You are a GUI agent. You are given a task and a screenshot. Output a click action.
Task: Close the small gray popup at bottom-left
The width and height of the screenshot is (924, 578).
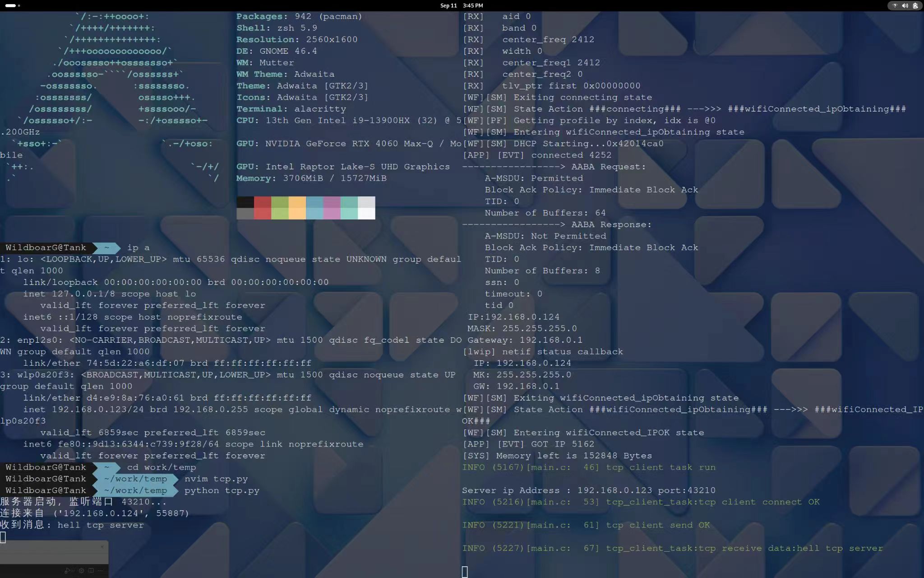pyautogui.click(x=102, y=547)
